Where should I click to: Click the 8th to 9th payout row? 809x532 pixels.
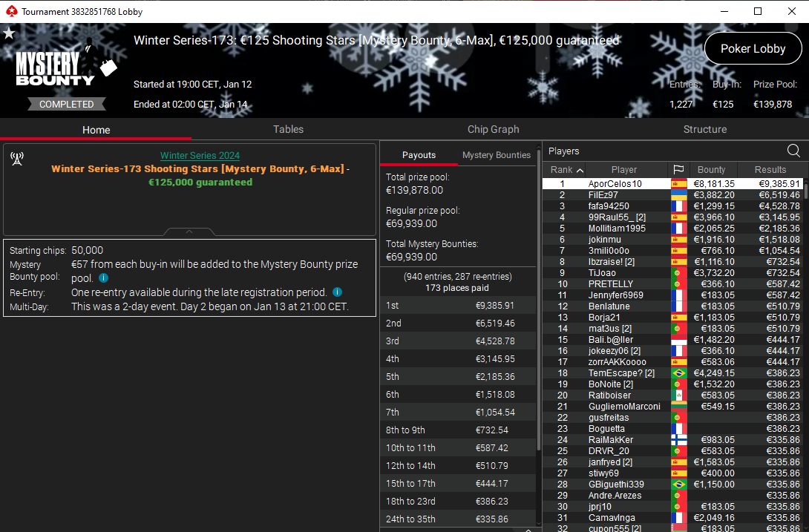[458, 430]
